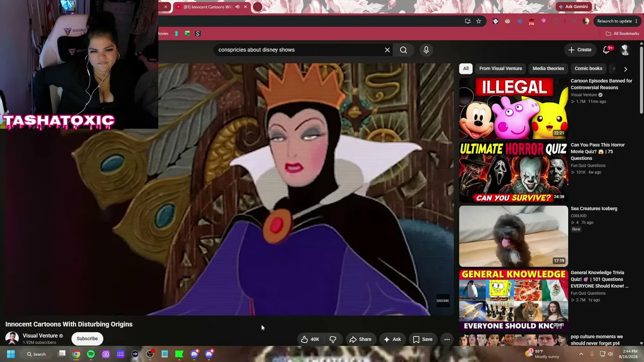This screenshot has width=644, height=362.
Task: Start voice search with the microphone icon
Action: [x=426, y=50]
